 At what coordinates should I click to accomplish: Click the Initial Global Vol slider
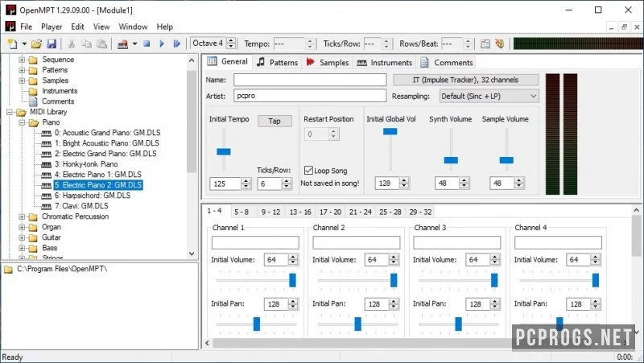tap(390, 131)
